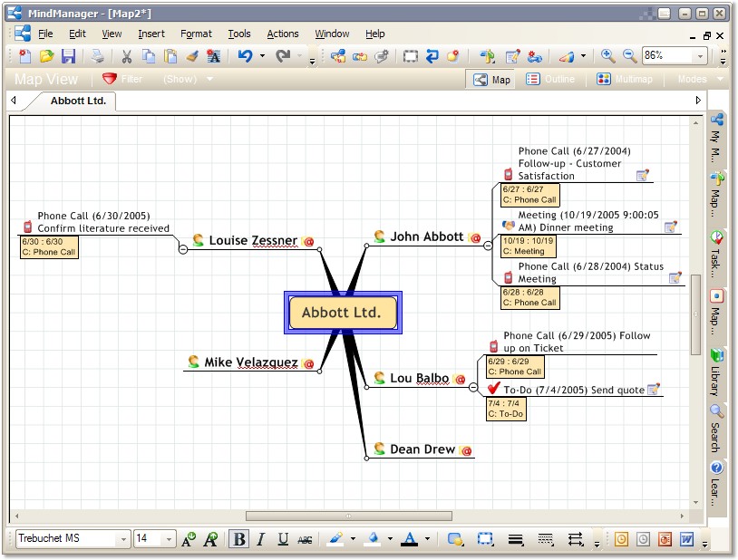Toggle Strikethrough formatting
Image resolution: width=738 pixels, height=560 pixels.
305,540
